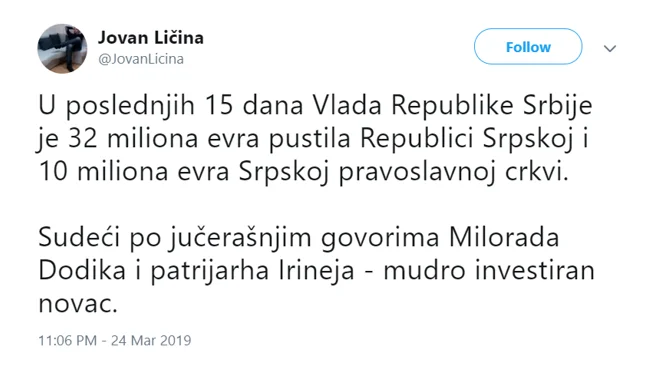Image resolution: width=651 pixels, height=371 pixels.
Task: Click the tweet's first paragraph
Action: tap(315, 139)
